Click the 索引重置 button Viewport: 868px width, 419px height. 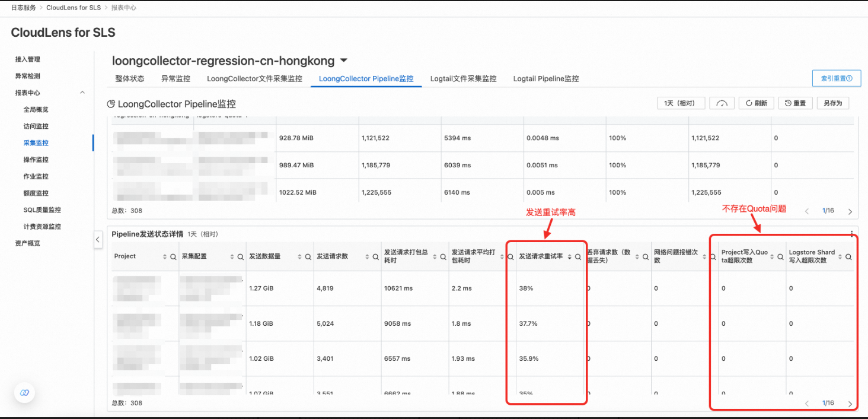(x=836, y=78)
